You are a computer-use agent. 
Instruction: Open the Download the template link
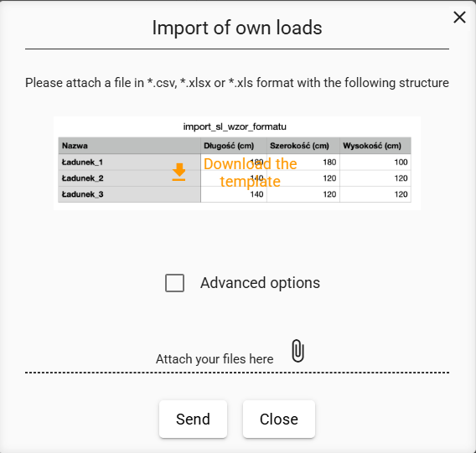click(x=250, y=172)
